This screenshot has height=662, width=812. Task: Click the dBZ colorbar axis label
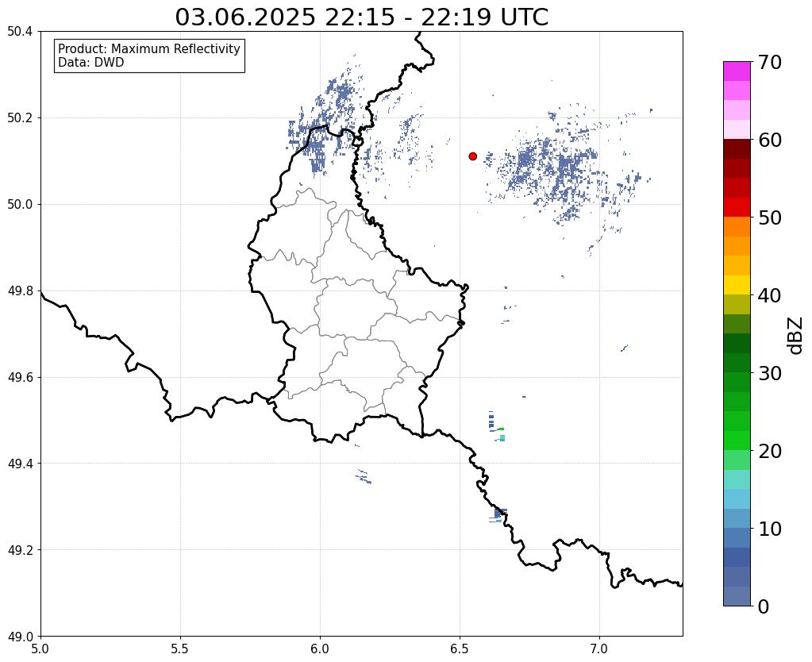click(x=796, y=335)
